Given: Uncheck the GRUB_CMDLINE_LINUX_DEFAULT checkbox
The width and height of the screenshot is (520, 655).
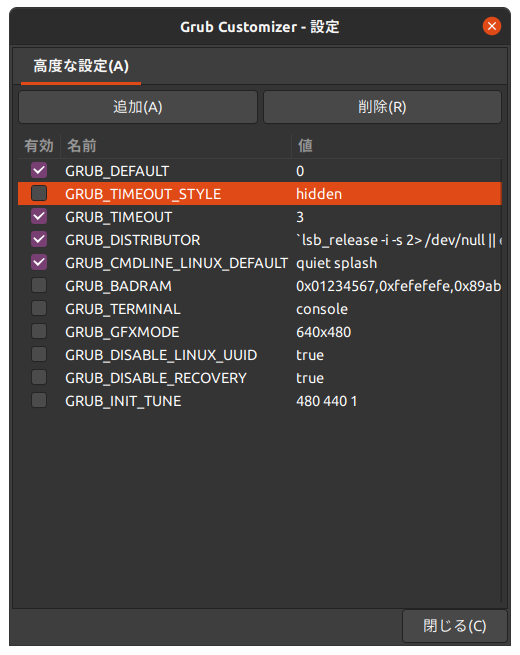Looking at the screenshot, I should (x=39, y=262).
